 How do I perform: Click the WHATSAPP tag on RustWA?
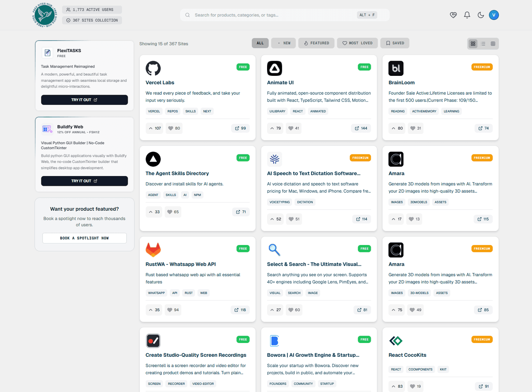[156, 293]
